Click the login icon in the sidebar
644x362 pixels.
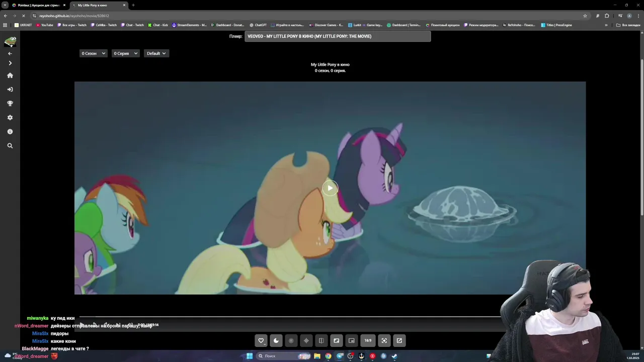10,89
